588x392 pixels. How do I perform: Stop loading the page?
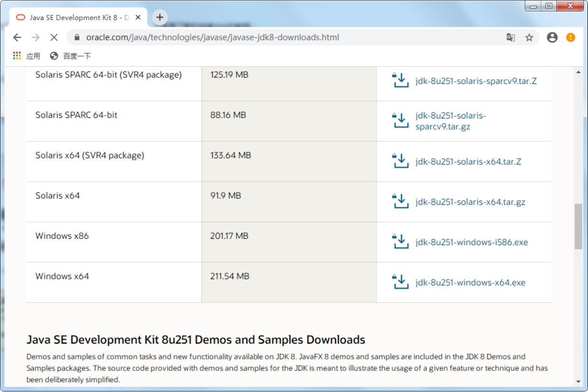point(54,37)
